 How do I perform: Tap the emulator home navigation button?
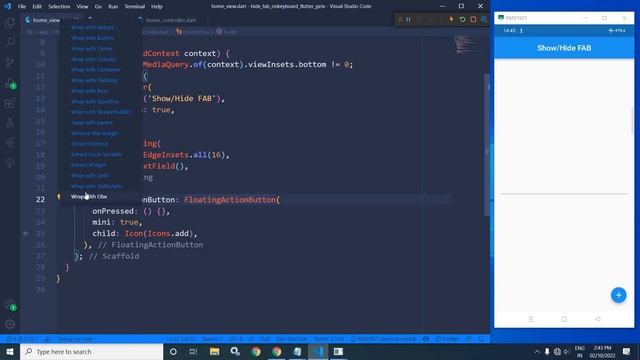coord(564,319)
